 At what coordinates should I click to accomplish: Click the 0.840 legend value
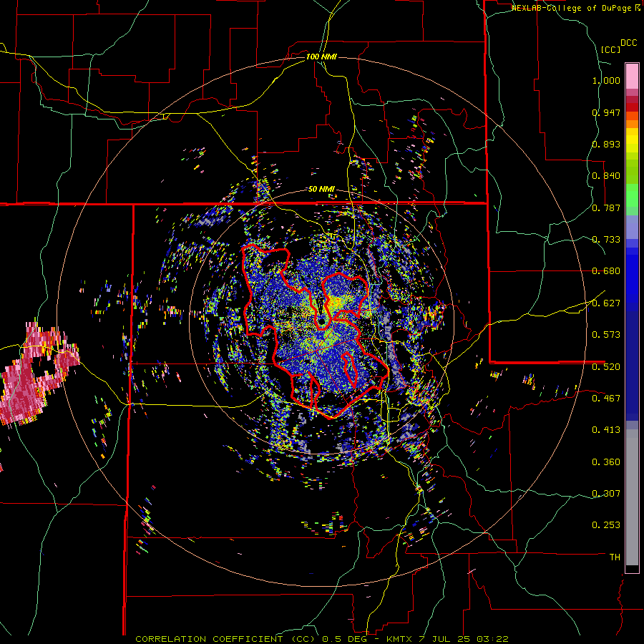click(x=606, y=176)
